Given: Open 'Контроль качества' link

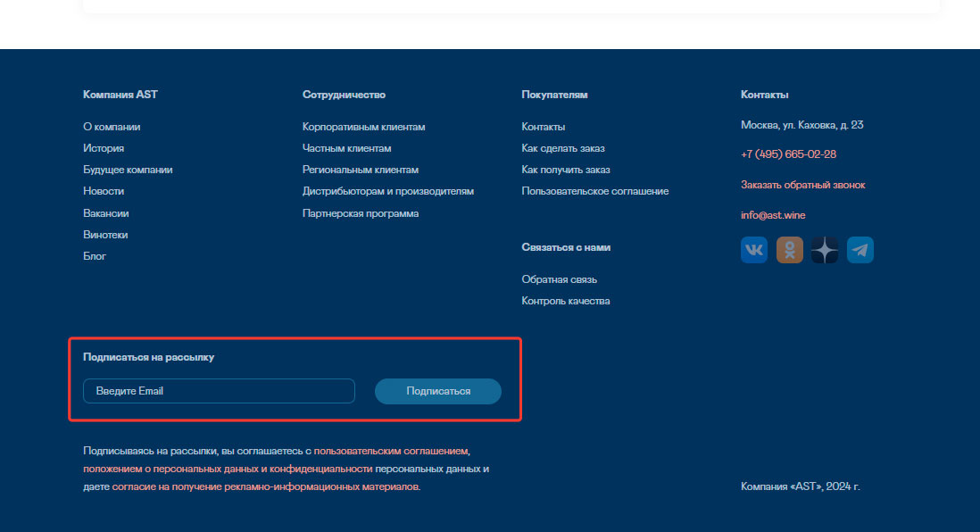Looking at the screenshot, I should tap(566, 301).
